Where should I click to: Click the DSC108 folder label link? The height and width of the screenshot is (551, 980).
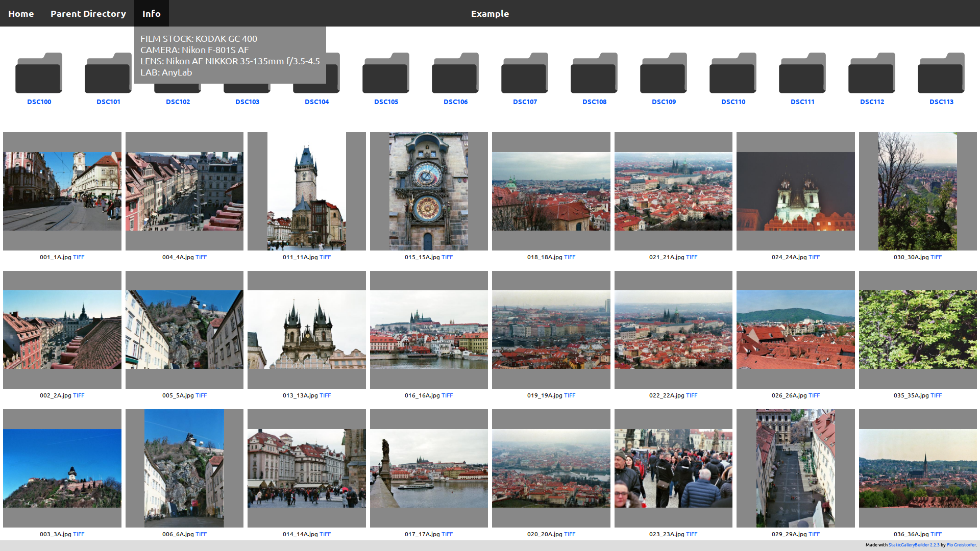(594, 102)
